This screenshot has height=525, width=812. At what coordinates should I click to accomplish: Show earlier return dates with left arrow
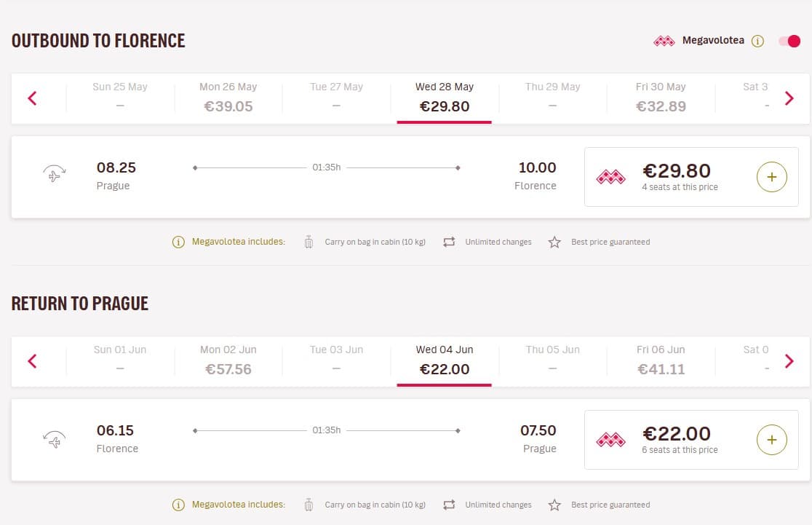coord(32,360)
